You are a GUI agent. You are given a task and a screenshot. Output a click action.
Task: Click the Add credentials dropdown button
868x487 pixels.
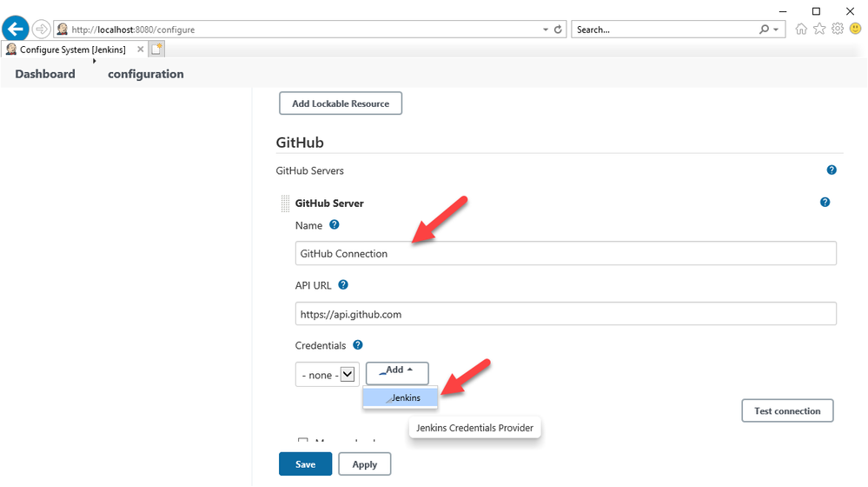397,373
